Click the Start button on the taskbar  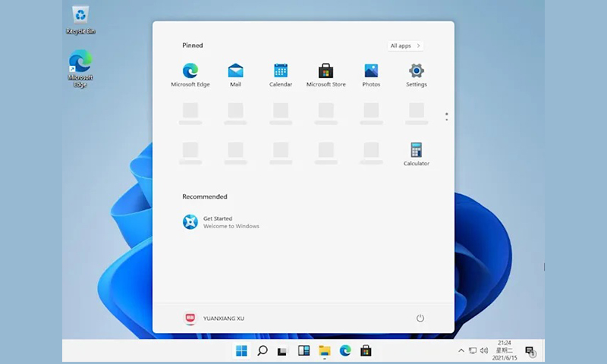[x=241, y=351]
